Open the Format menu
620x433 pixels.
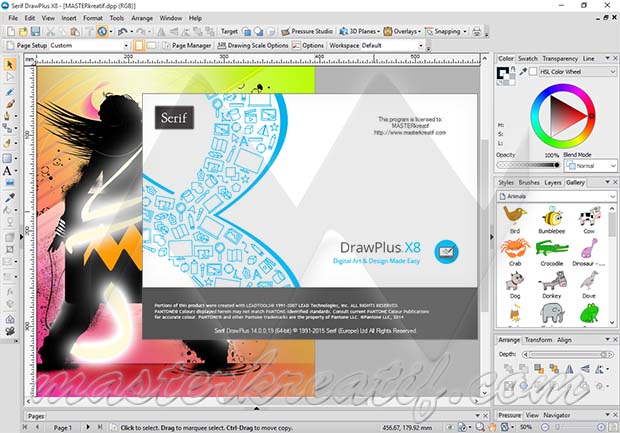pos(93,18)
